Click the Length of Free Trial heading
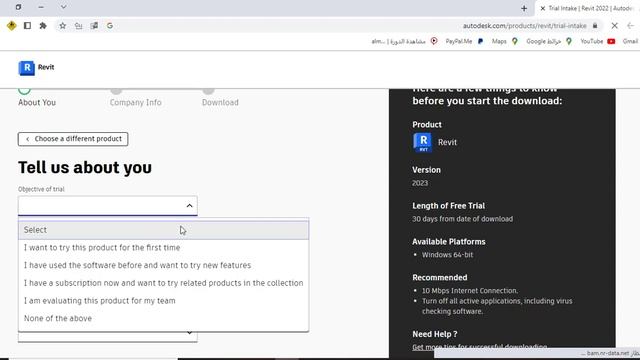 coord(449,206)
